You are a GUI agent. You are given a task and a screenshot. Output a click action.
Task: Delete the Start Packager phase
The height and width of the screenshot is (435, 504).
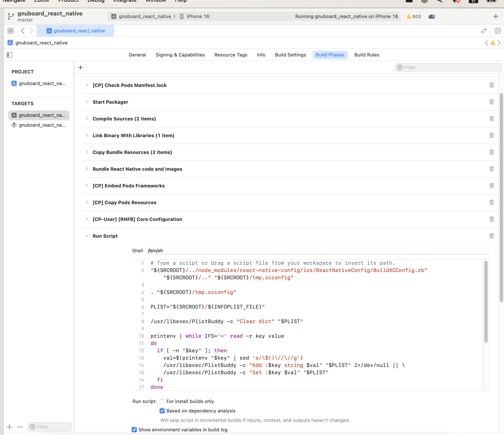pos(491,102)
